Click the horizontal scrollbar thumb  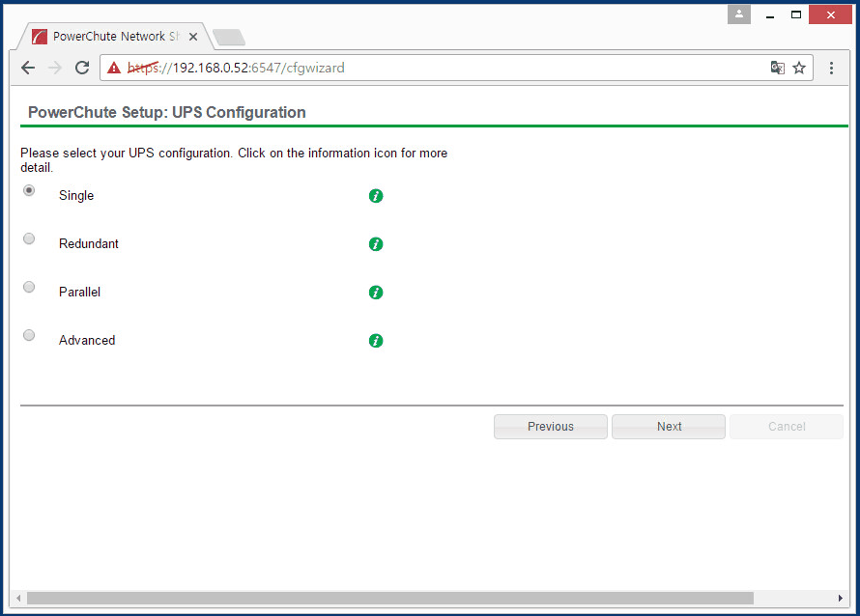pos(390,598)
